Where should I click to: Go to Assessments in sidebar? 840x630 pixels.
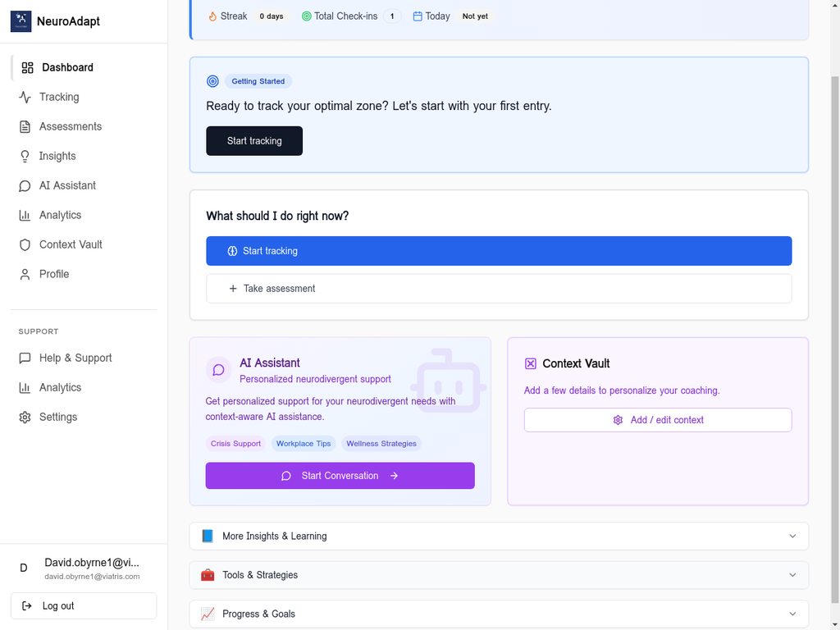click(x=71, y=126)
